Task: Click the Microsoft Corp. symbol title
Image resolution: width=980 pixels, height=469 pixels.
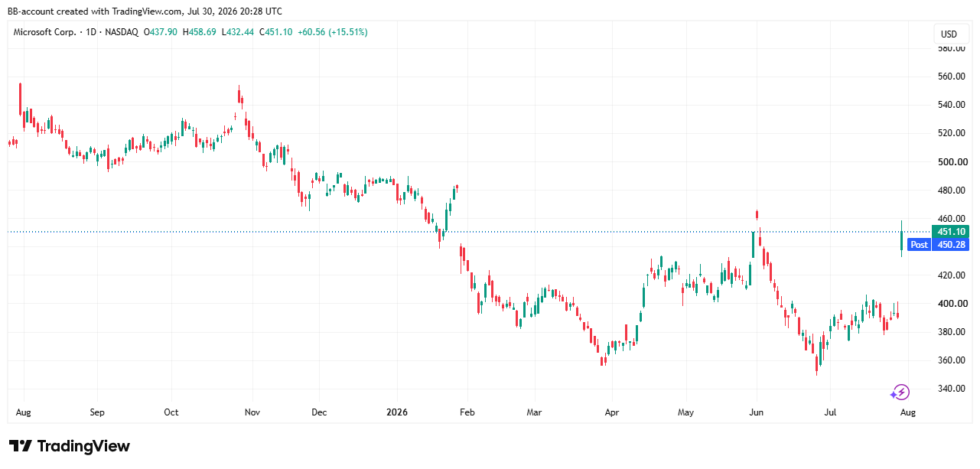Action: click(45, 32)
